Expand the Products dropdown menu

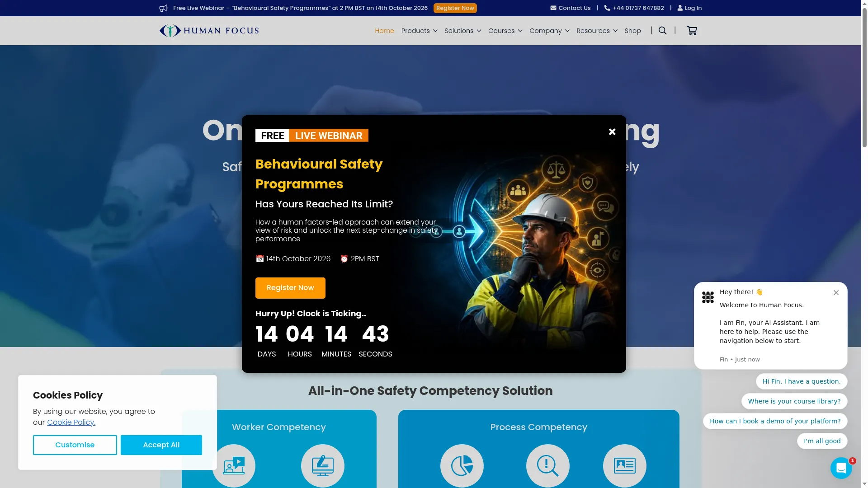419,31
